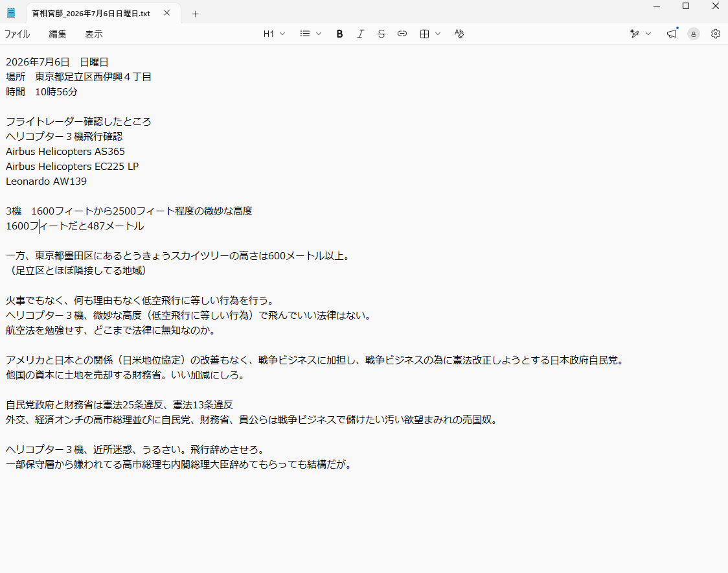
Task: Click the line starting '3機 1600フィートから2500フィート'
Action: coord(129,211)
